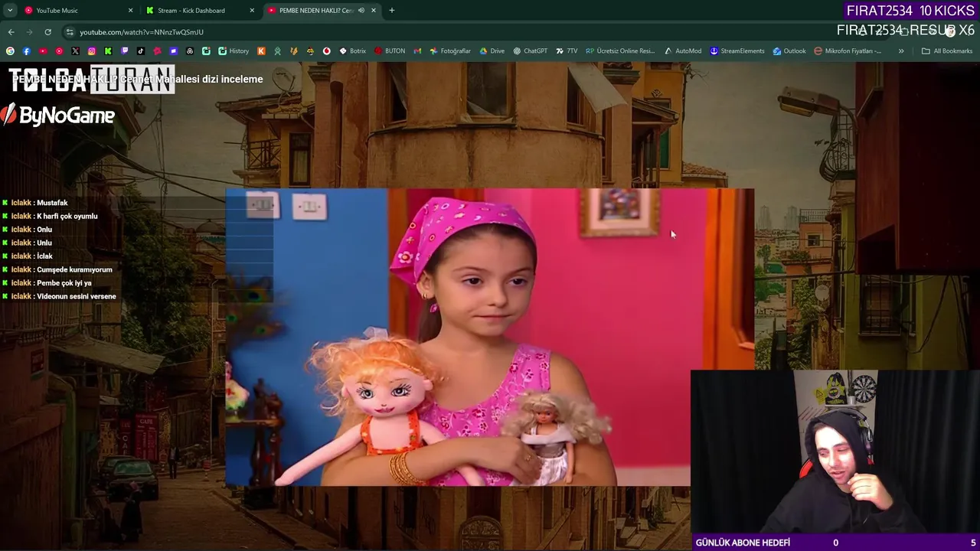Screen dimensions: 980x551
Task: Close the YouTube Music tab
Action: 130,10
